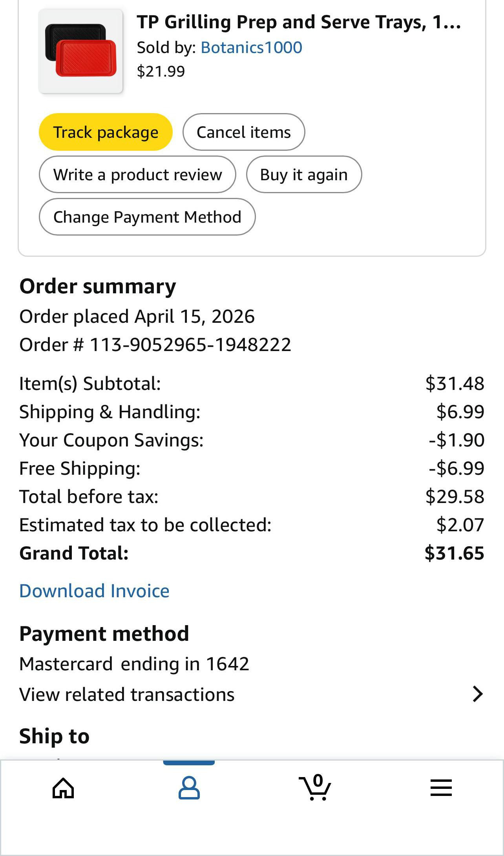Screen dimensions: 504x856
Task: Click the Download Invoice link
Action: (94, 591)
